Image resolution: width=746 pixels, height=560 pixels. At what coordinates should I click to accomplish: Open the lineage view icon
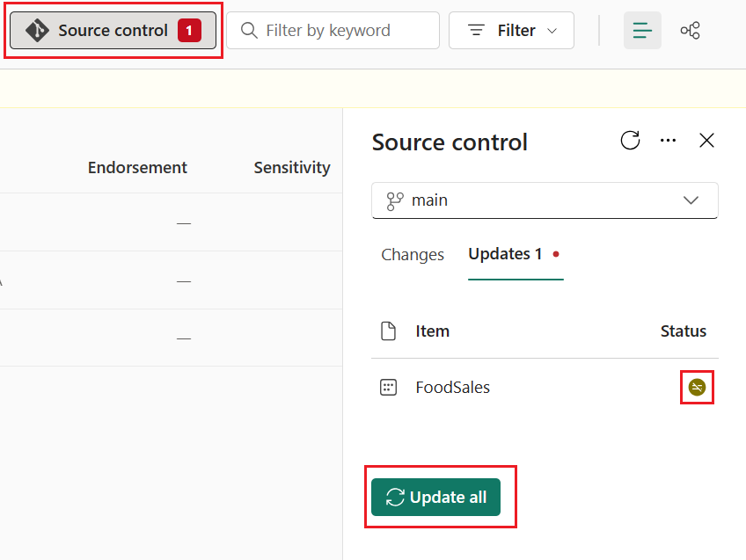[690, 30]
